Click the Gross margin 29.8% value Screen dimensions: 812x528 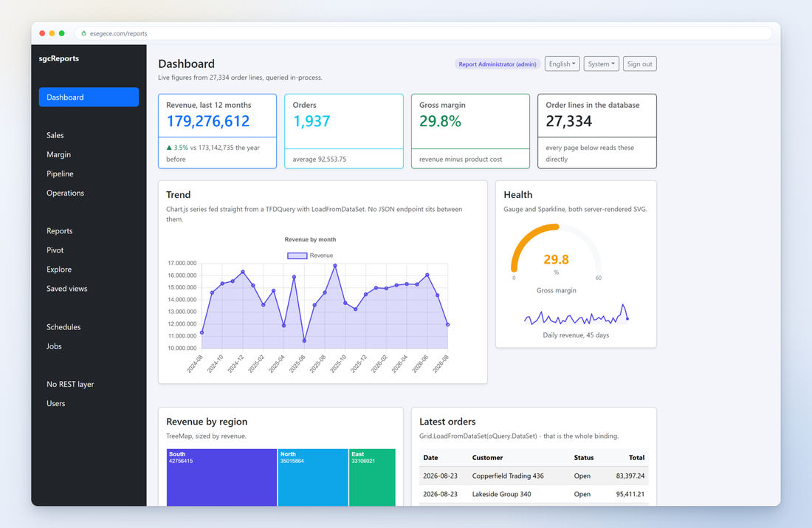(x=440, y=121)
